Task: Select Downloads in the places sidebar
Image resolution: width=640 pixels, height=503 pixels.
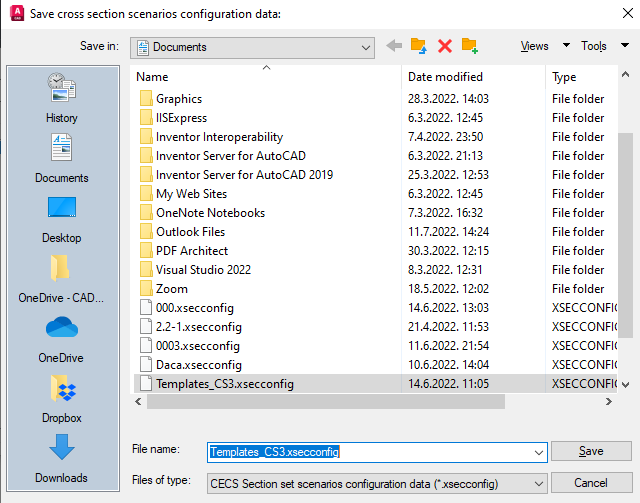Action: pyautogui.click(x=61, y=457)
